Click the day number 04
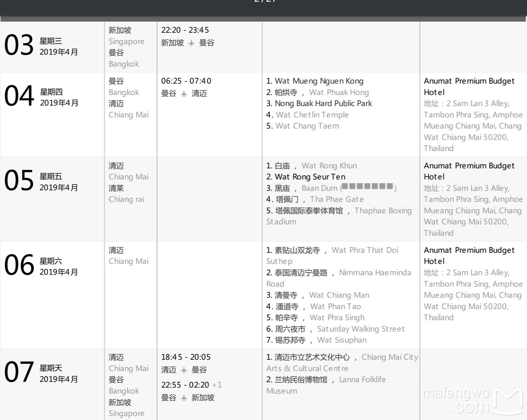The image size is (527, 420). (19, 96)
